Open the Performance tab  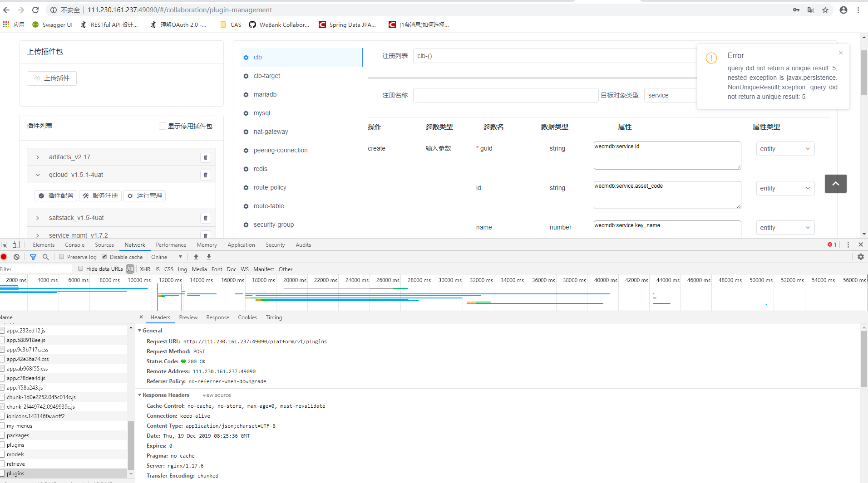point(171,245)
